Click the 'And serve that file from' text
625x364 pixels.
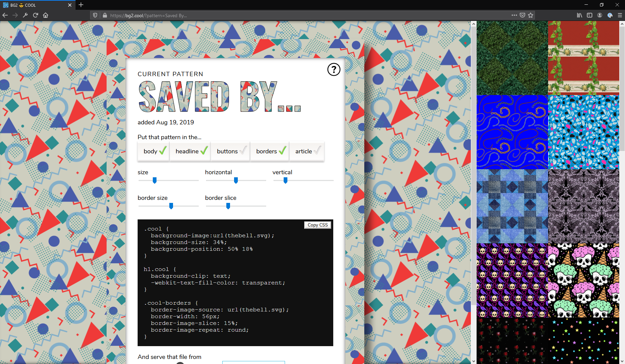pos(169,357)
